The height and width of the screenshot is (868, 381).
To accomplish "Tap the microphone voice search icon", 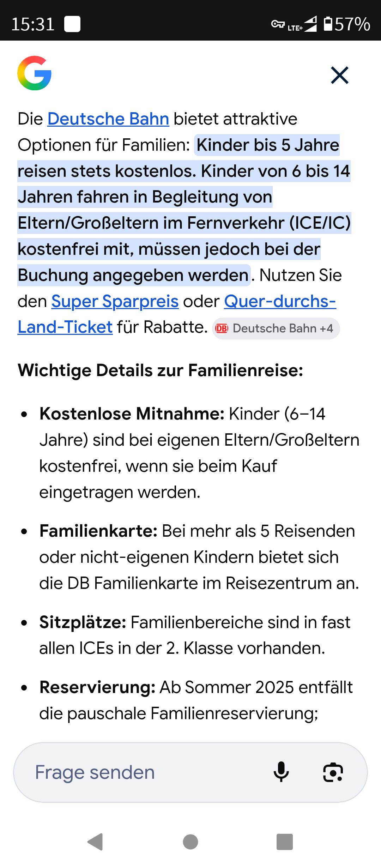I will [281, 772].
